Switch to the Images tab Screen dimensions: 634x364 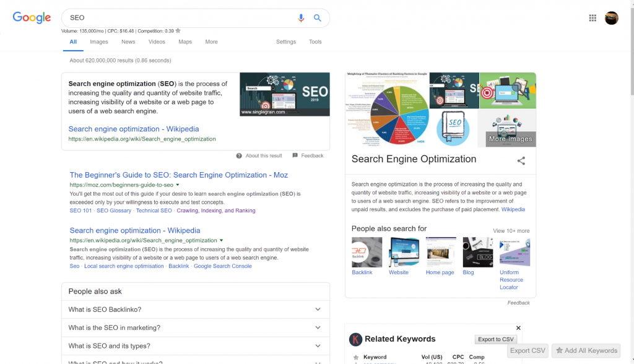[98, 42]
